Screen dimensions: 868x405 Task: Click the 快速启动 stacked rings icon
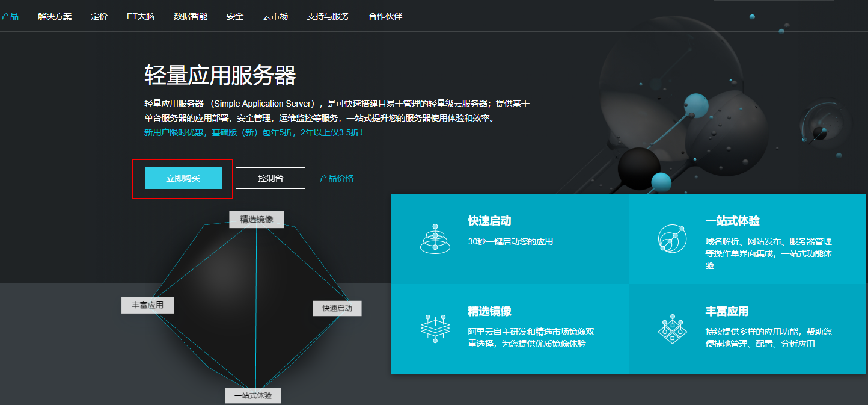coord(435,239)
